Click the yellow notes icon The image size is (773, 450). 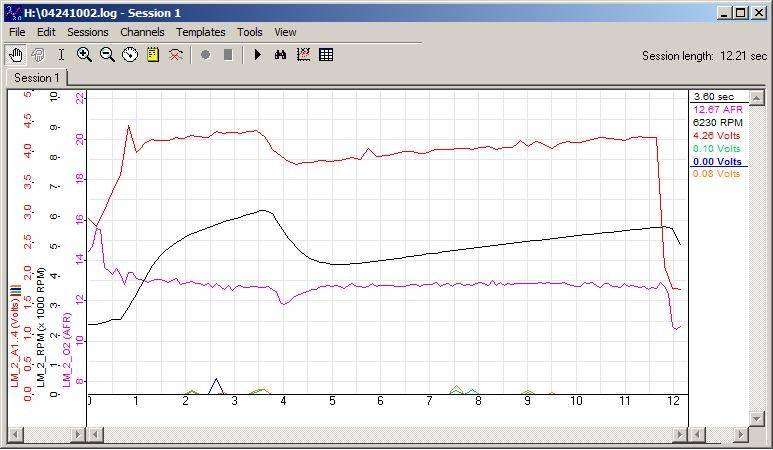pos(153,55)
